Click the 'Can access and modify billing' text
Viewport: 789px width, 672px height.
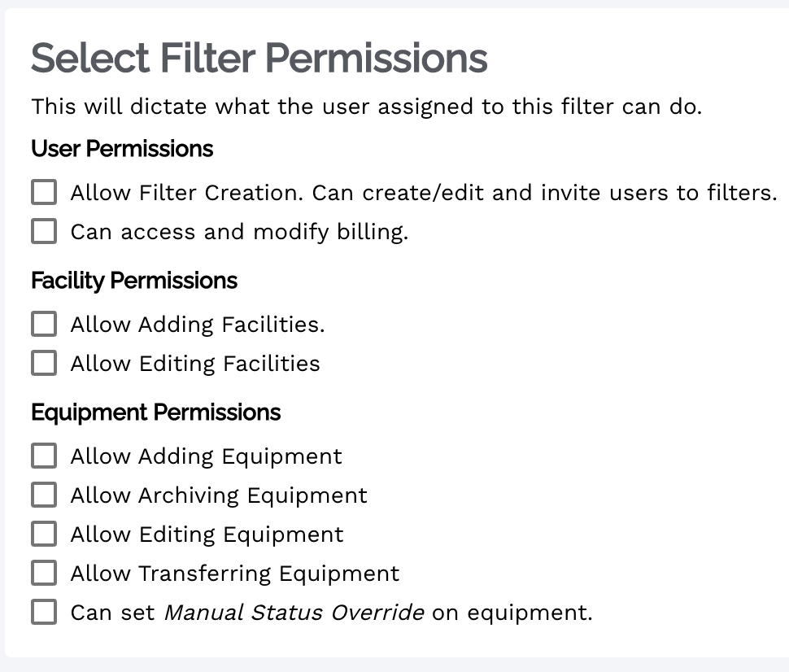pos(239,232)
